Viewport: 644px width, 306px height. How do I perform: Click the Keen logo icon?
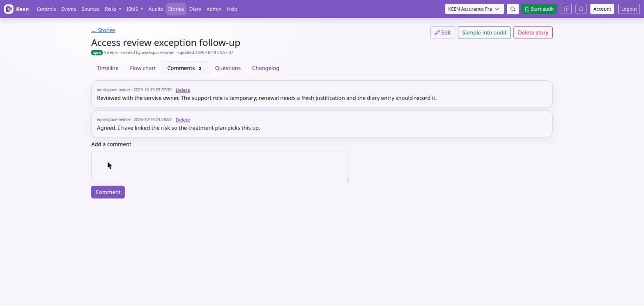pyautogui.click(x=9, y=9)
